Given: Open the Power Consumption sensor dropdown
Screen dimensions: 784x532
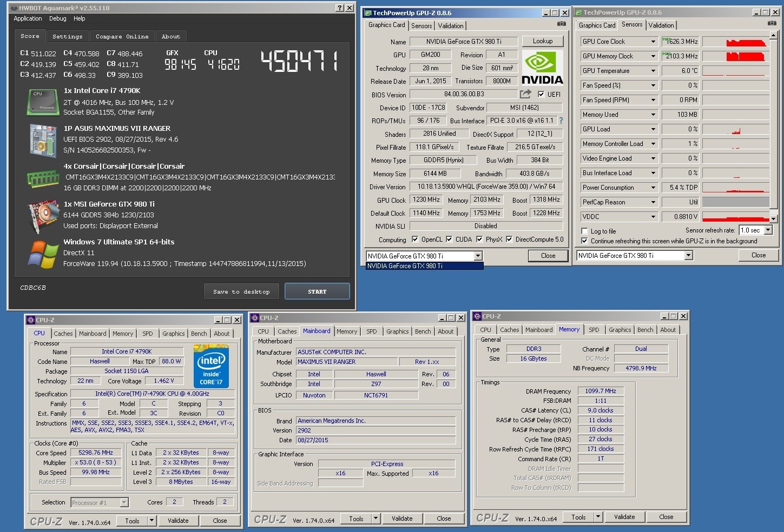Looking at the screenshot, I should [653, 188].
